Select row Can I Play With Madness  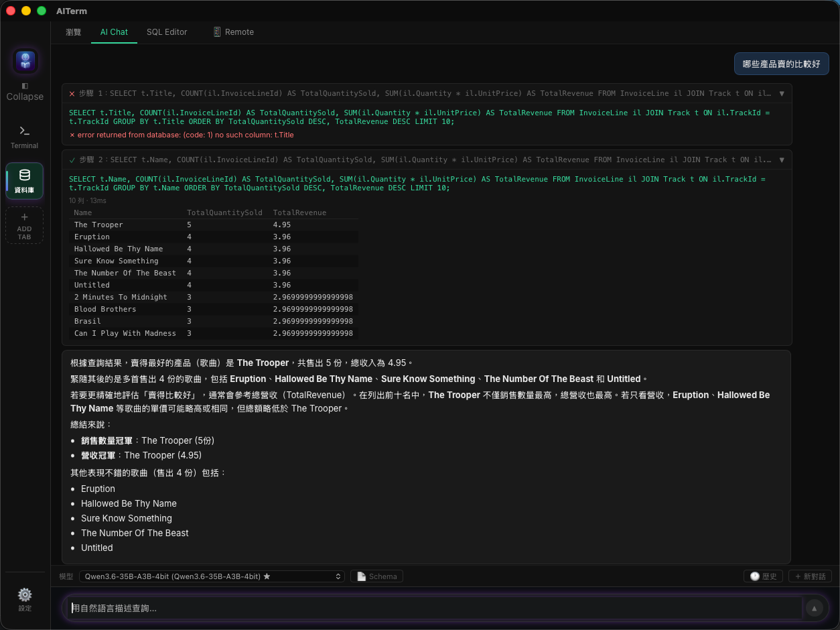214,334
